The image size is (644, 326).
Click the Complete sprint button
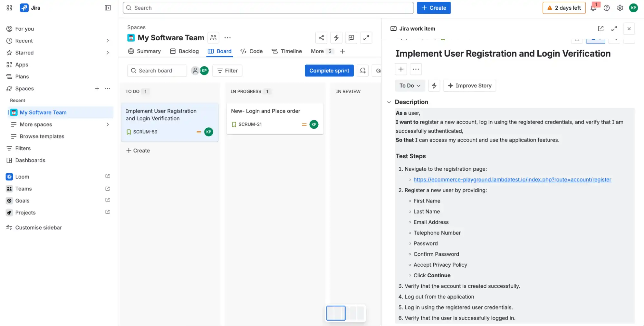329,71
